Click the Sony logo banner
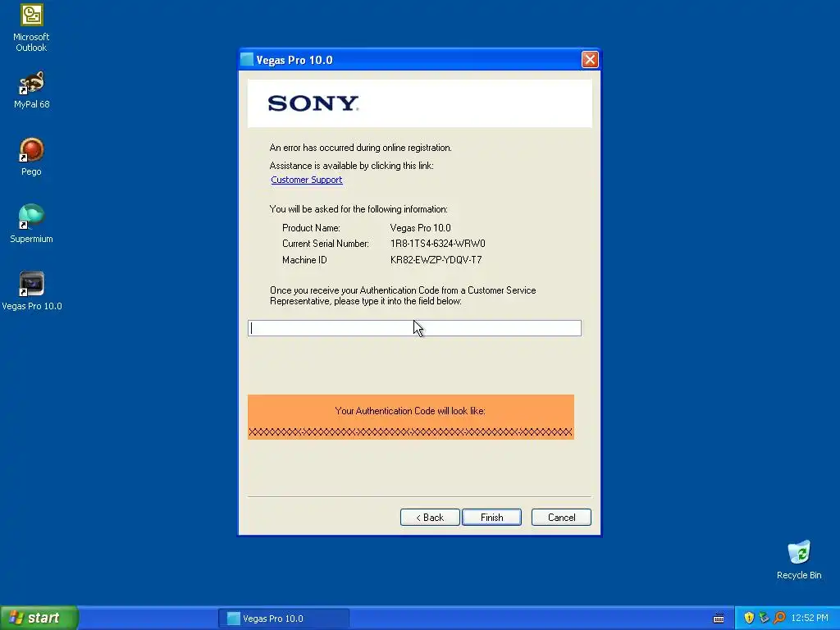The width and height of the screenshot is (840, 630). tap(419, 103)
